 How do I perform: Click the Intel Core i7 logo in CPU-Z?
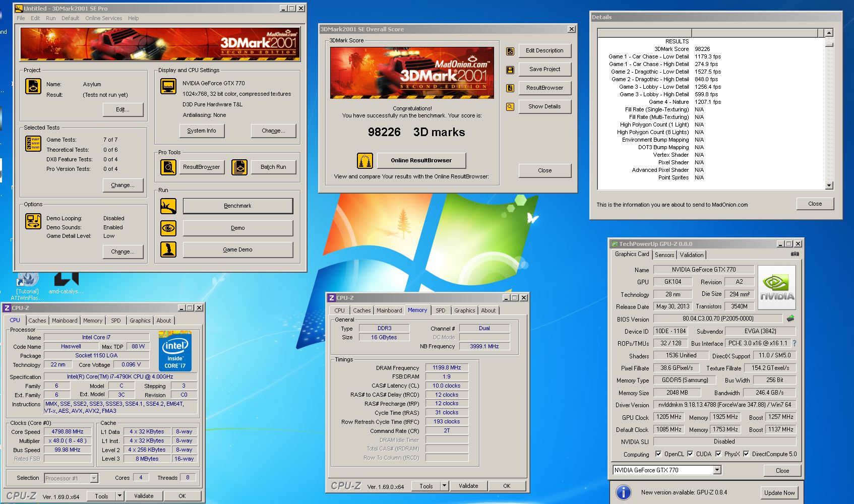[175, 351]
